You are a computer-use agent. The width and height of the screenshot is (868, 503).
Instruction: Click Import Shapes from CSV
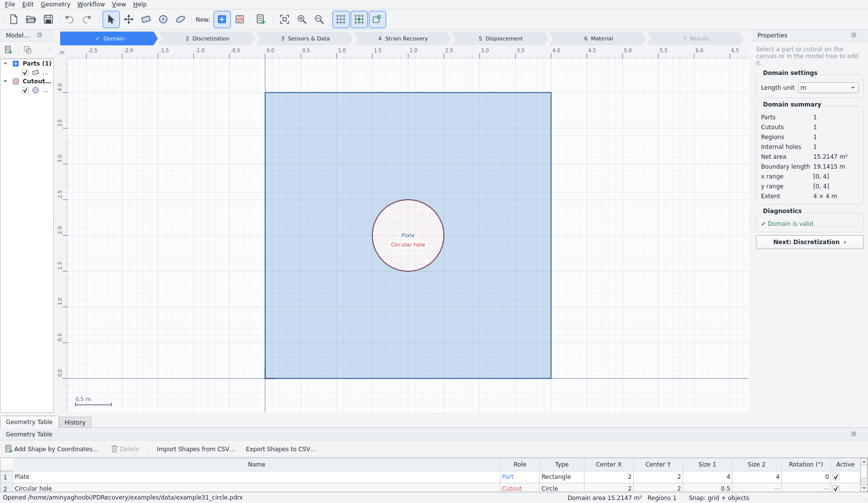point(196,449)
